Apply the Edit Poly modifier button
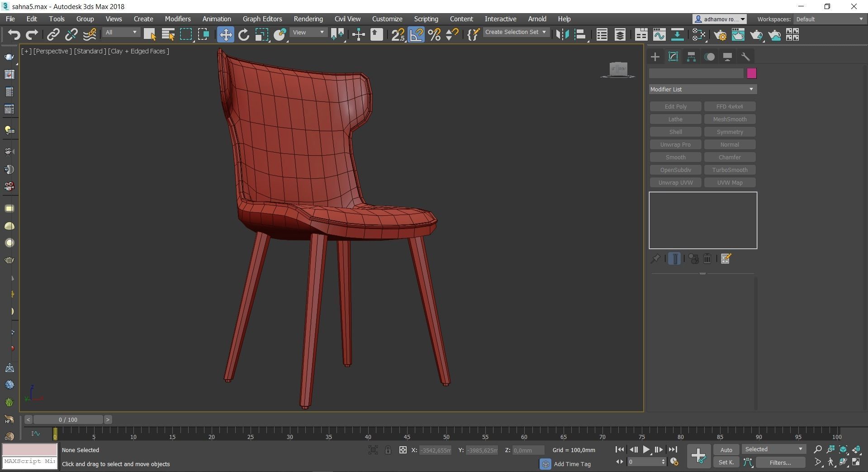Screen dimensions: 868x472 pos(675,106)
